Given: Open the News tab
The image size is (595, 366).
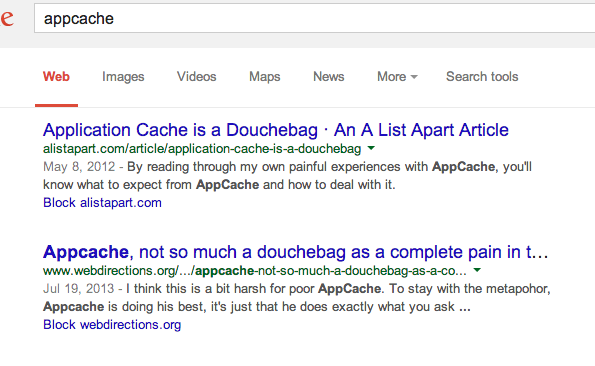Looking at the screenshot, I should tap(329, 77).
